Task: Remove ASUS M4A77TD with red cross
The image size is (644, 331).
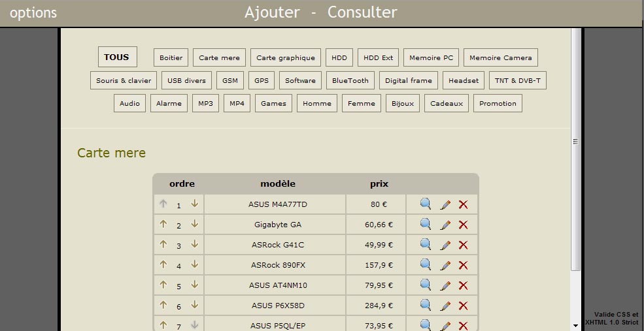Action: 464,204
